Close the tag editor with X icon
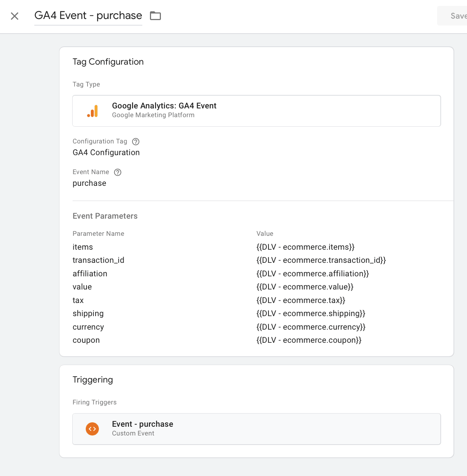The height and width of the screenshot is (476, 467). [15, 16]
